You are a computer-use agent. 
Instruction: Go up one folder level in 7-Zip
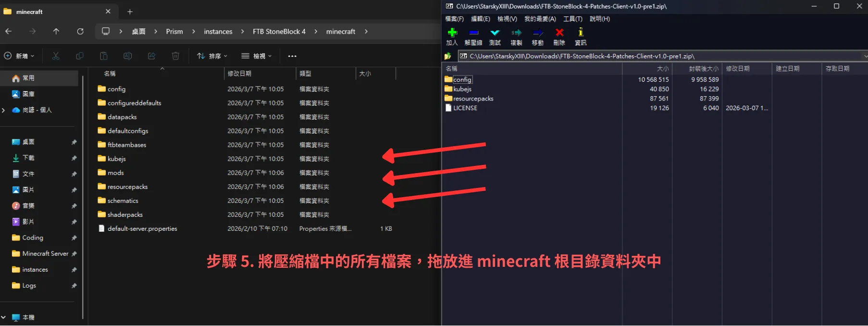(448, 56)
